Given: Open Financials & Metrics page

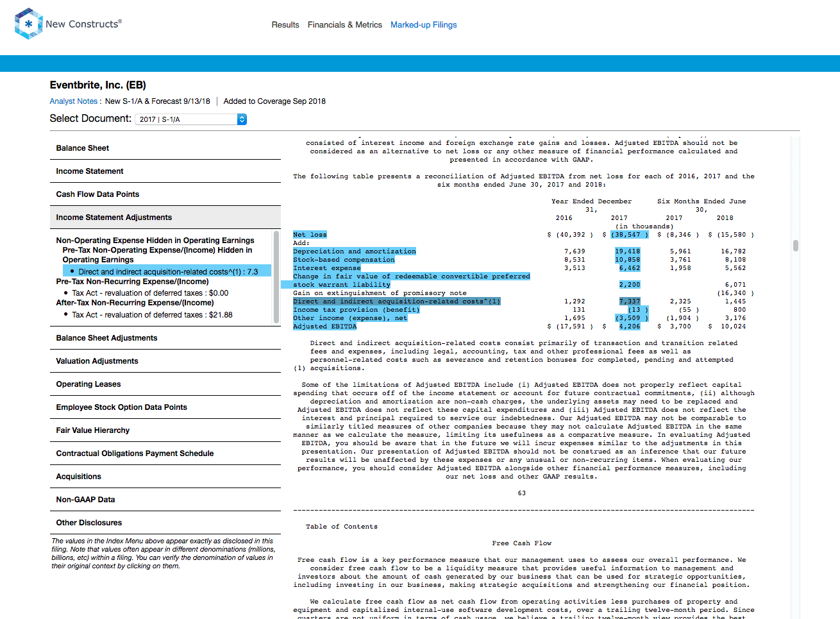Looking at the screenshot, I should (345, 25).
